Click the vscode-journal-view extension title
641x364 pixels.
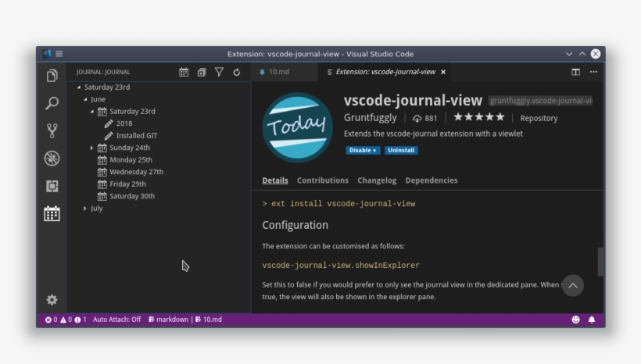413,100
